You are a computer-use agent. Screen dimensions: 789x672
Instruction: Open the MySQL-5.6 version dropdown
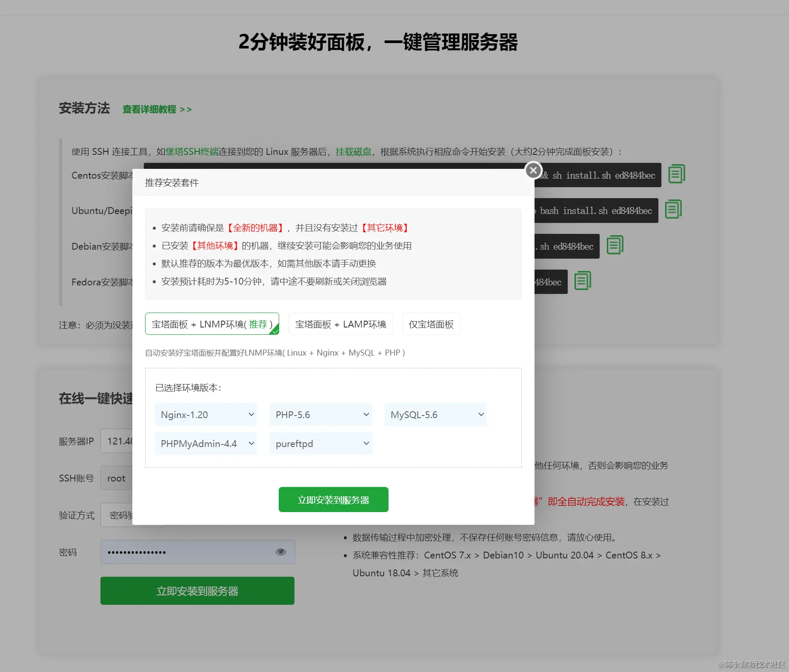(x=436, y=415)
